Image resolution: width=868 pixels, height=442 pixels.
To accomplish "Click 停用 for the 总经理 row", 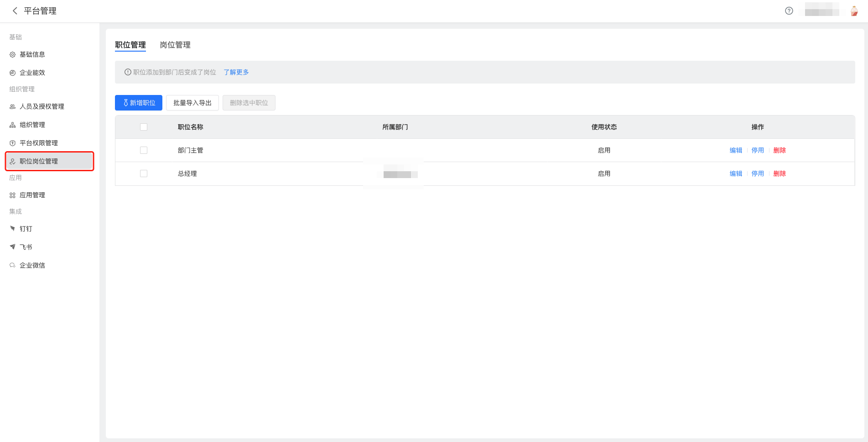I will [758, 174].
